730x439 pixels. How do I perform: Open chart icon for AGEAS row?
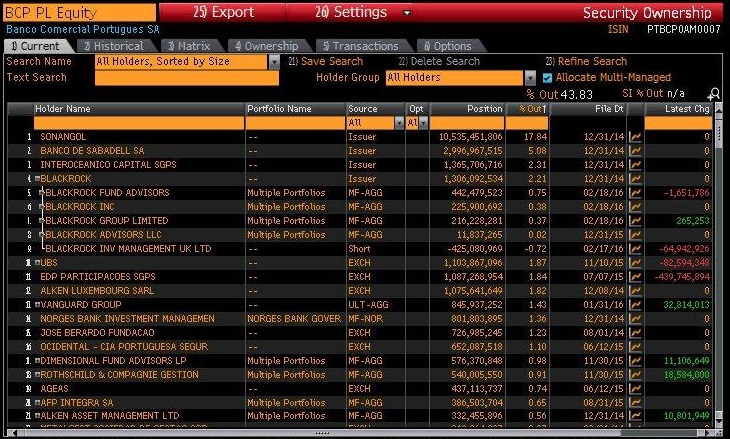click(x=635, y=388)
